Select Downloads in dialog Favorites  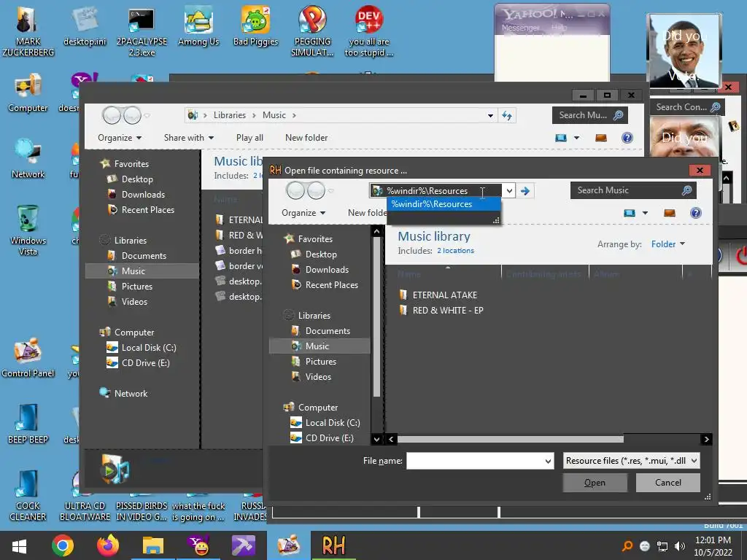click(x=327, y=270)
